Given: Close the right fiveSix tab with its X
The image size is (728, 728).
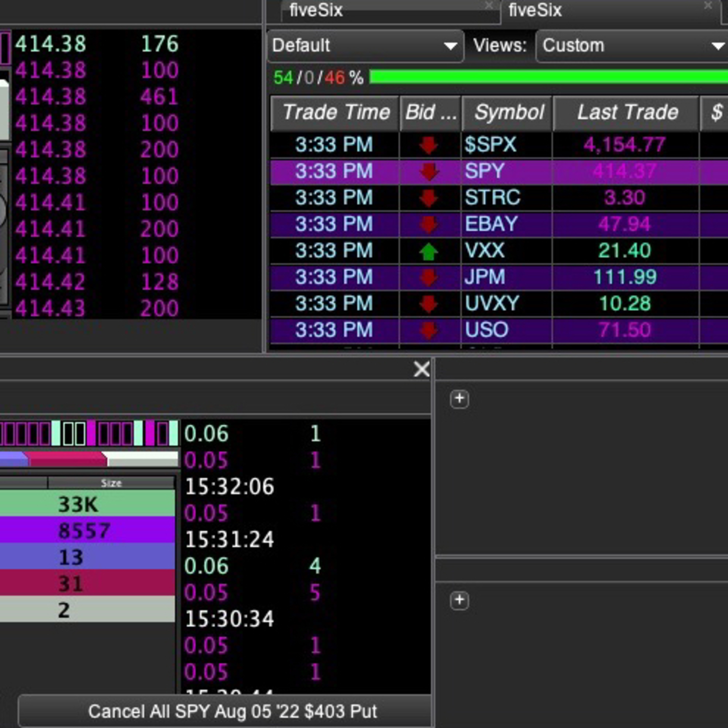Looking at the screenshot, I should point(708,6).
